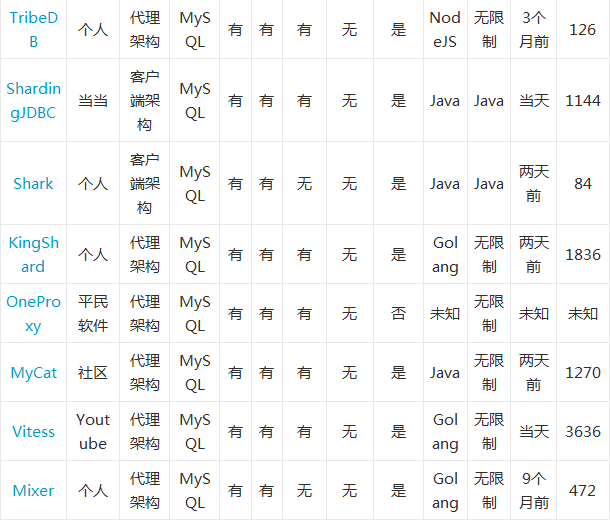Click the Youtube owner cell

(93, 432)
